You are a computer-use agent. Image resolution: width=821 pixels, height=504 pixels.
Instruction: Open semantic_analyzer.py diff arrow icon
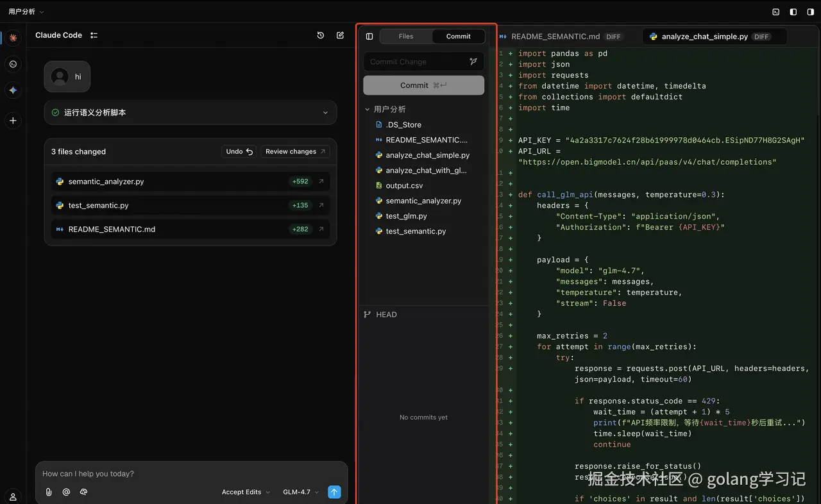pyautogui.click(x=321, y=181)
